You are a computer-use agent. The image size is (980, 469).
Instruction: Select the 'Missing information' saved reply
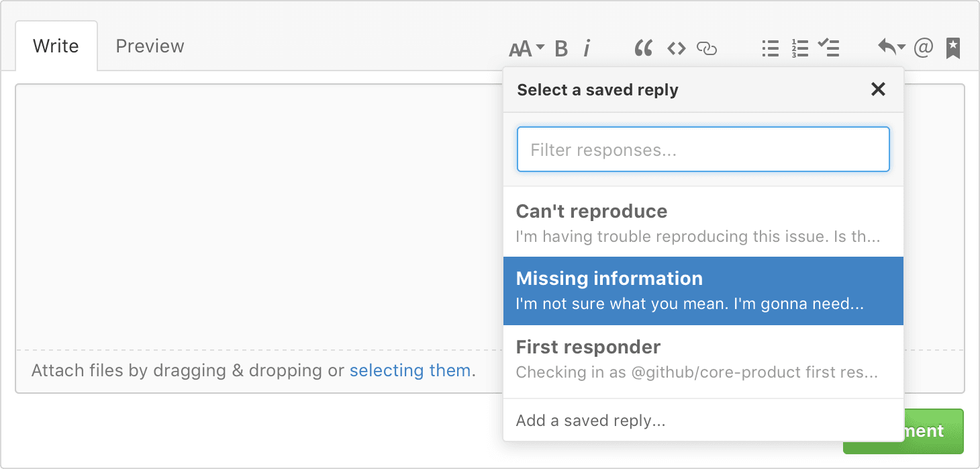(703, 290)
